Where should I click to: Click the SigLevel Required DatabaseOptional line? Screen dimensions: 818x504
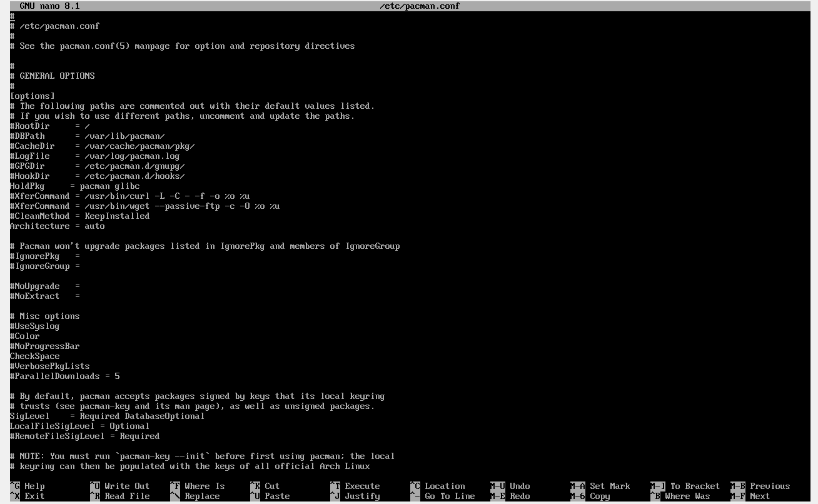(x=107, y=416)
